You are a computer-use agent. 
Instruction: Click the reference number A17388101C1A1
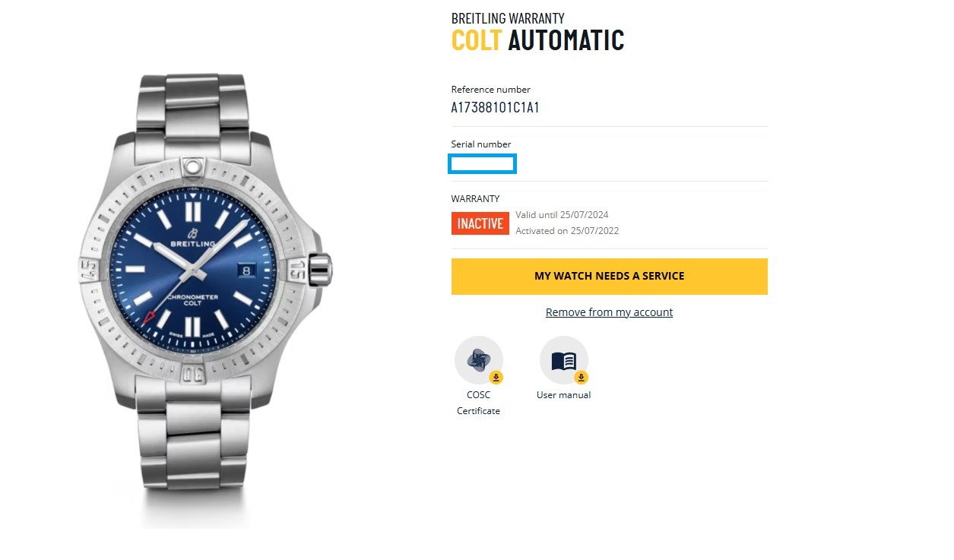pyautogui.click(x=496, y=108)
